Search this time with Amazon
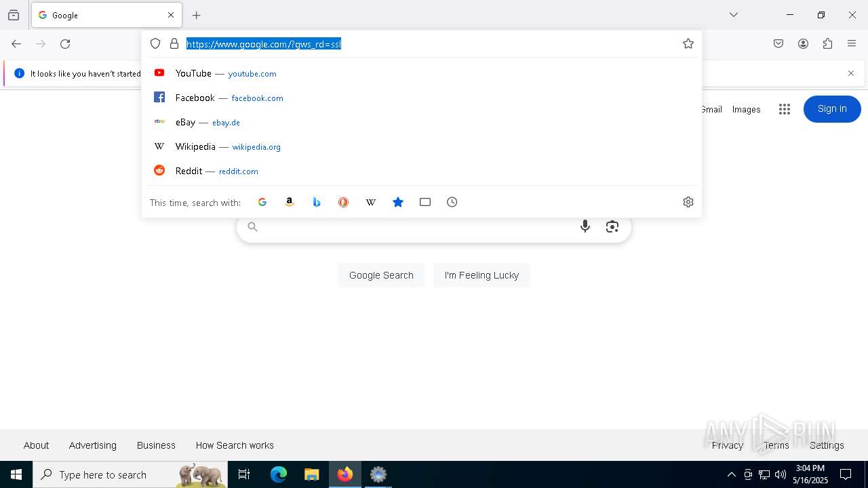The image size is (868, 488). tap(290, 202)
